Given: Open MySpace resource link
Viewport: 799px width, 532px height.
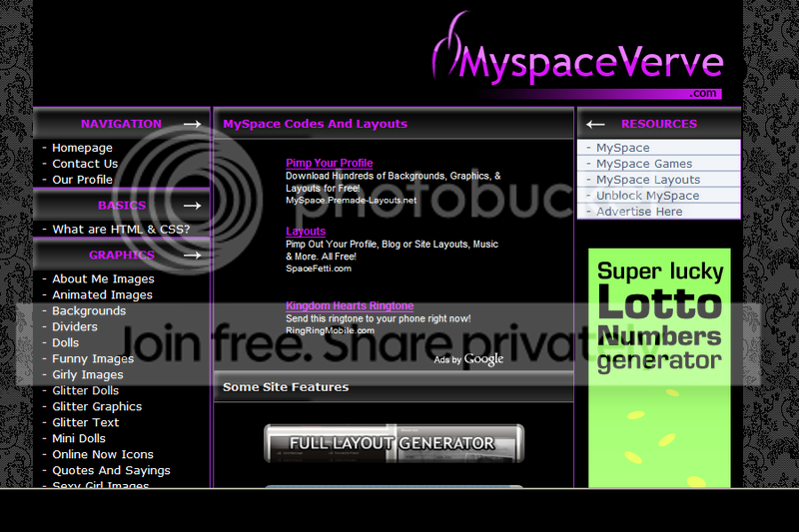Looking at the screenshot, I should [x=622, y=148].
